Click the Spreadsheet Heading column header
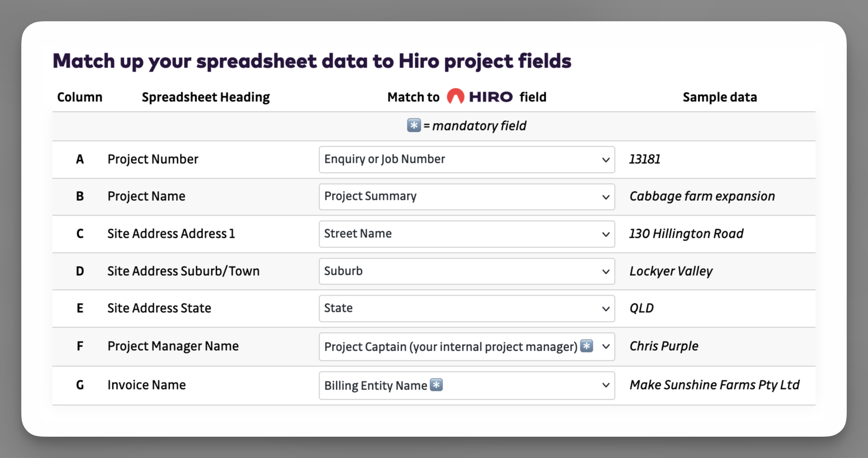This screenshot has width=868, height=458. tap(205, 97)
